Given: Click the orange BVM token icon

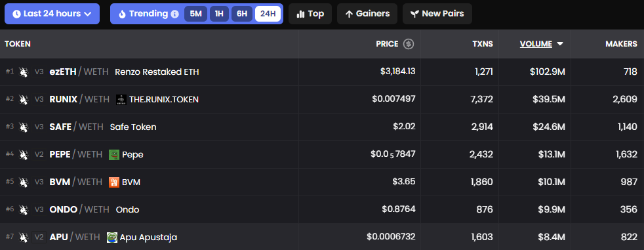Looking at the screenshot, I should [113, 182].
